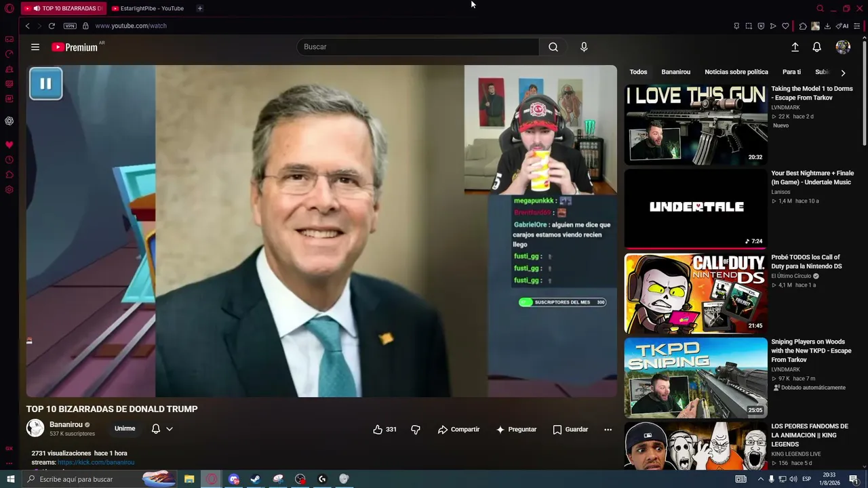The width and height of the screenshot is (868, 488).
Task: Select the Bananirou filter chip
Action: click(x=676, y=72)
